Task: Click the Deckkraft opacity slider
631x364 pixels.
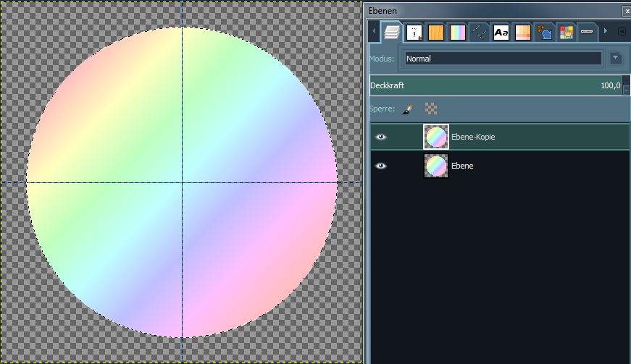Action: 493,85
